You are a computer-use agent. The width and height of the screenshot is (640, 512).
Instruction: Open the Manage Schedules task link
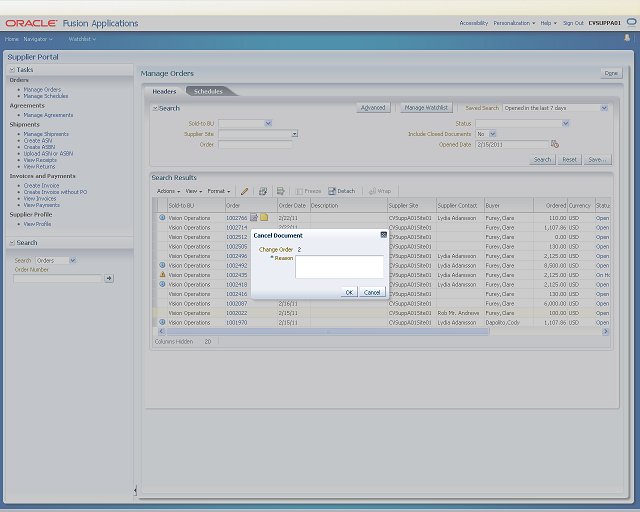[x=46, y=96]
